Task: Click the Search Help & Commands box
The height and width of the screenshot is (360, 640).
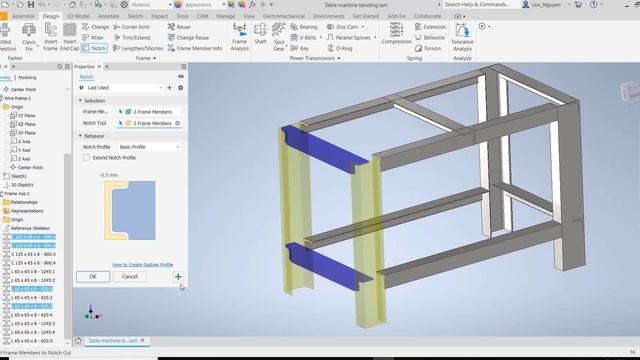Action: 477,4
